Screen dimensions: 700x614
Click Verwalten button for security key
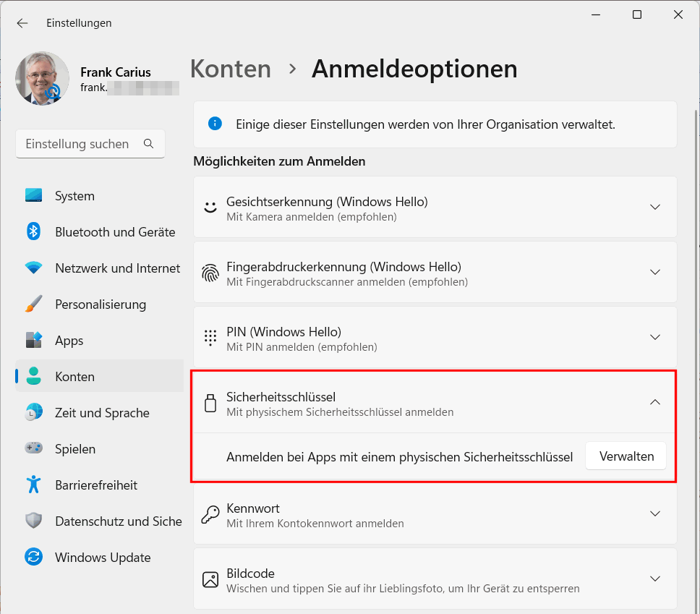[626, 456]
